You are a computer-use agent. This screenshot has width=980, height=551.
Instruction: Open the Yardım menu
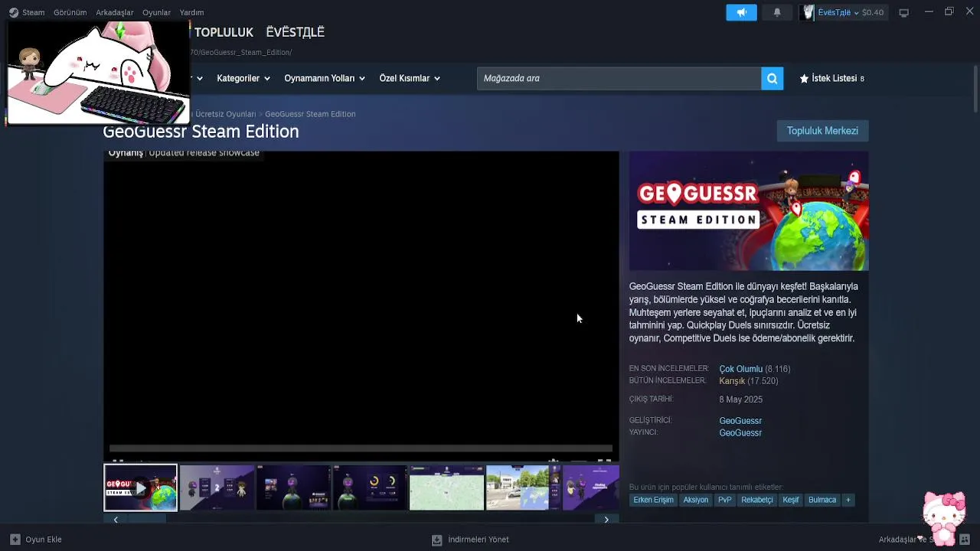pos(191,12)
